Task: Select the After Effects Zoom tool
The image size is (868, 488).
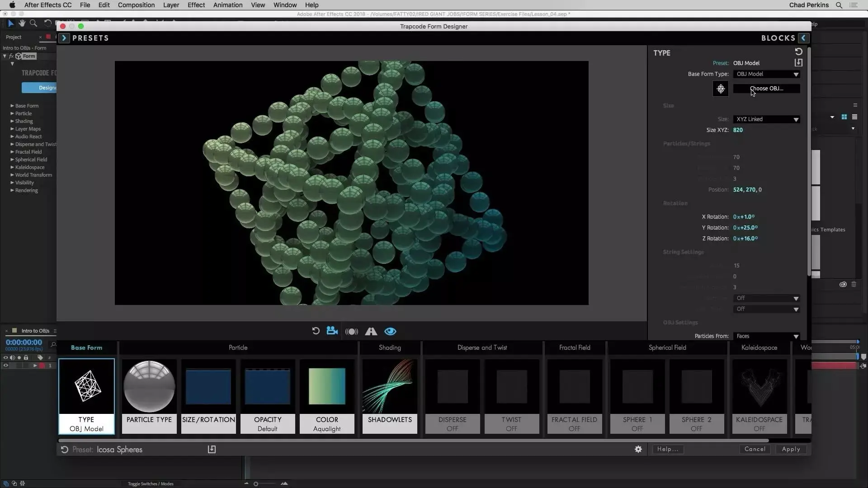Action: click(x=33, y=23)
